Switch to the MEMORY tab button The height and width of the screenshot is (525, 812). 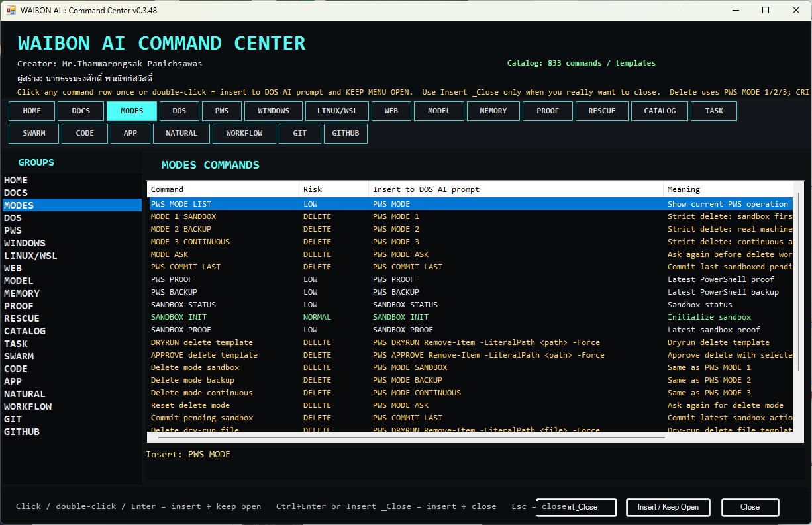point(493,111)
